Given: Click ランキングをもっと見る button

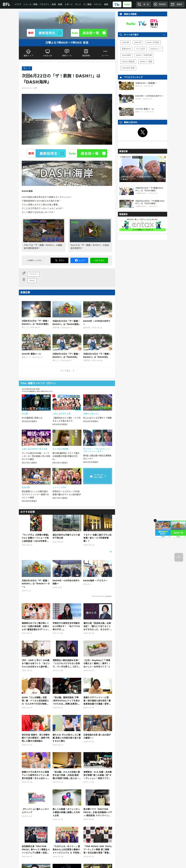Looking at the screenshot, I should (x=97, y=476).
